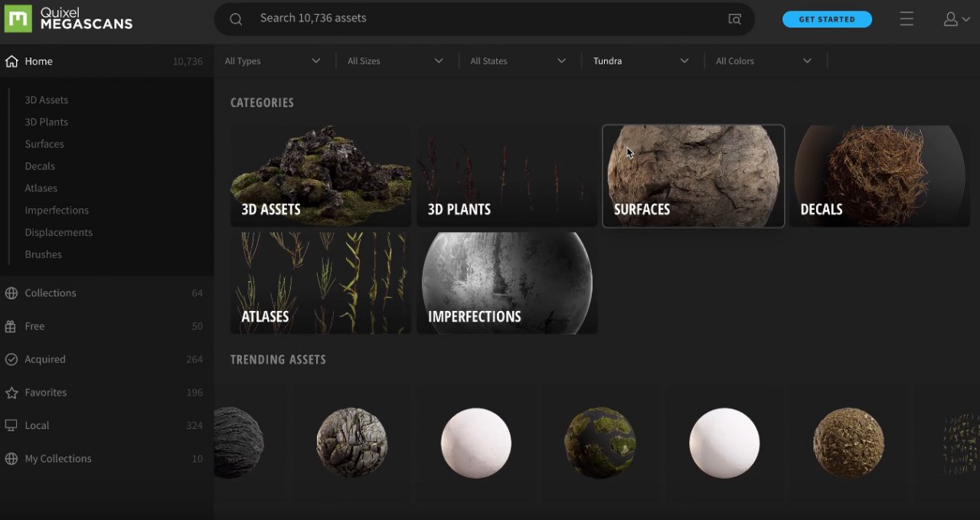The image size is (980, 520).
Task: Open the Acquired assets section label
Action: click(x=45, y=359)
